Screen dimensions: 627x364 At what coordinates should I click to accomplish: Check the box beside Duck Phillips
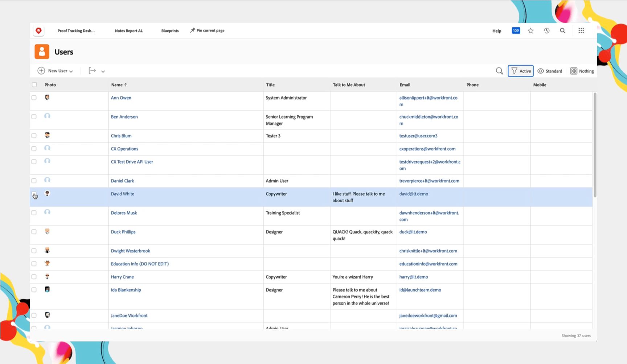coord(34,232)
